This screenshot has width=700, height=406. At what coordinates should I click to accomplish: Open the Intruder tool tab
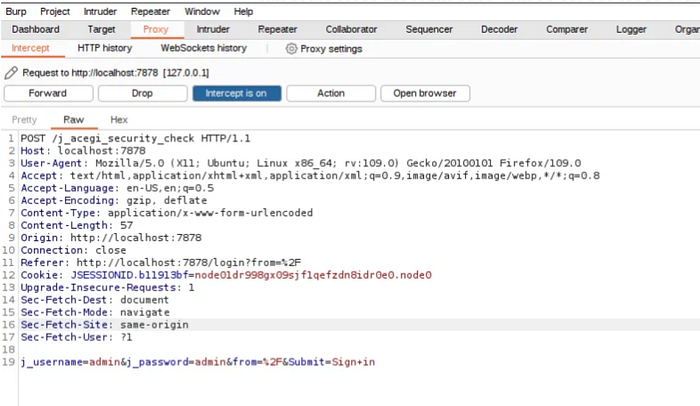pyautogui.click(x=213, y=29)
